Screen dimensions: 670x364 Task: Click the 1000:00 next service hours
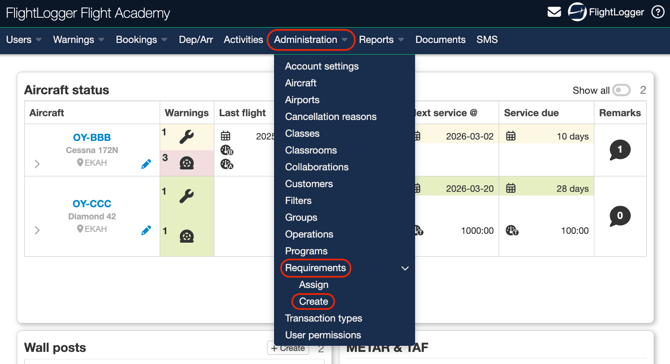pyautogui.click(x=477, y=231)
